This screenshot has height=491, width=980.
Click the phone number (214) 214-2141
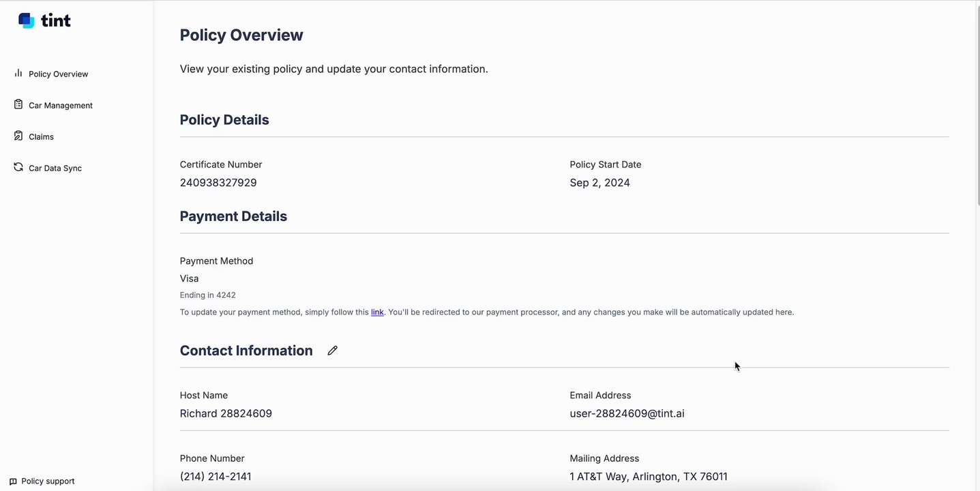(216, 477)
